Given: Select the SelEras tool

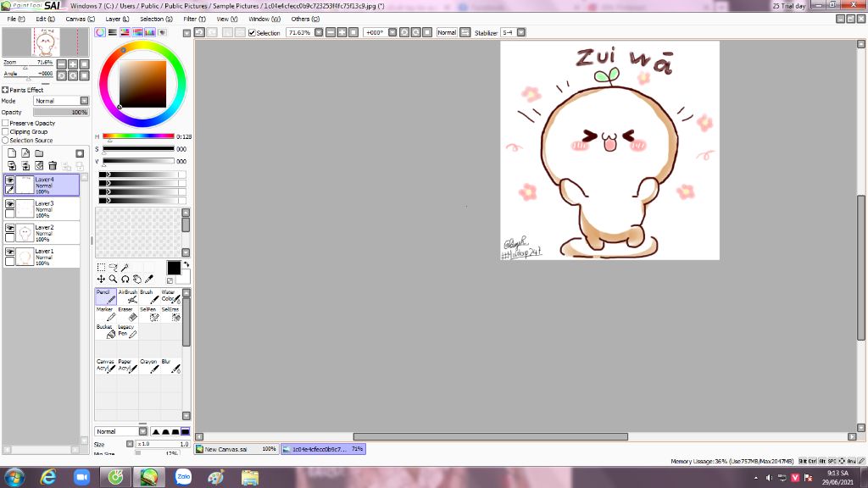Looking at the screenshot, I should 170,313.
